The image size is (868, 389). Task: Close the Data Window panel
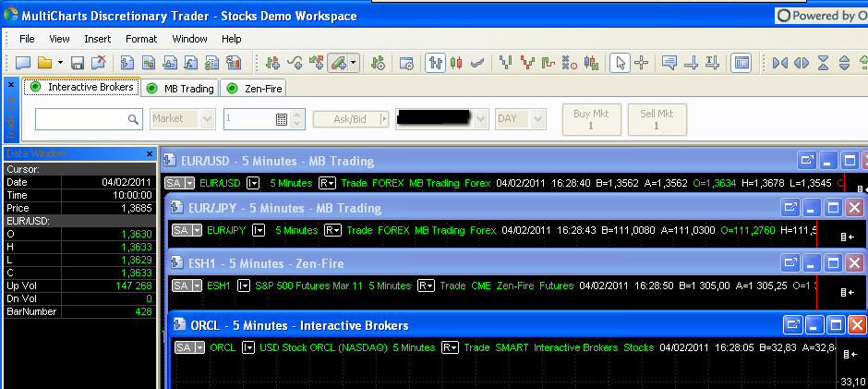pyautogui.click(x=149, y=153)
